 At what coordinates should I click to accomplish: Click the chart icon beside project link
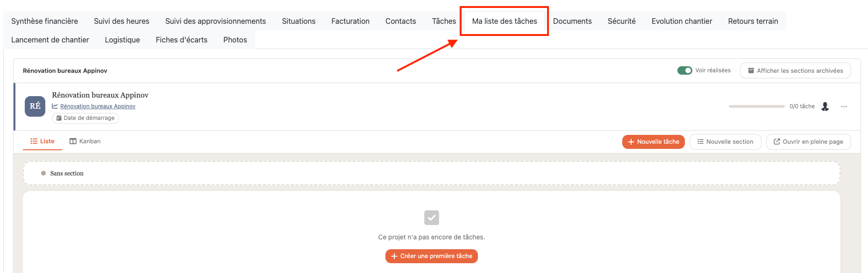tap(55, 106)
